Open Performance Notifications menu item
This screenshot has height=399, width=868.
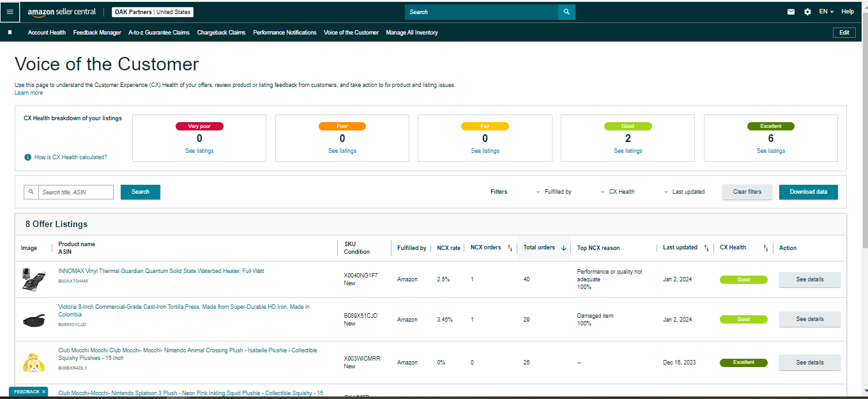[x=285, y=33]
